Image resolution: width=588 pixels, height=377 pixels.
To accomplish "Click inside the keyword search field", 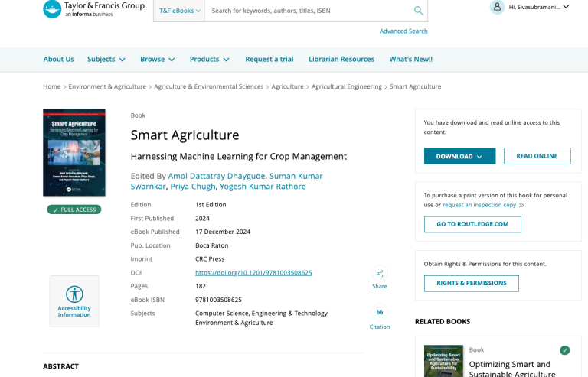I will coord(309,11).
